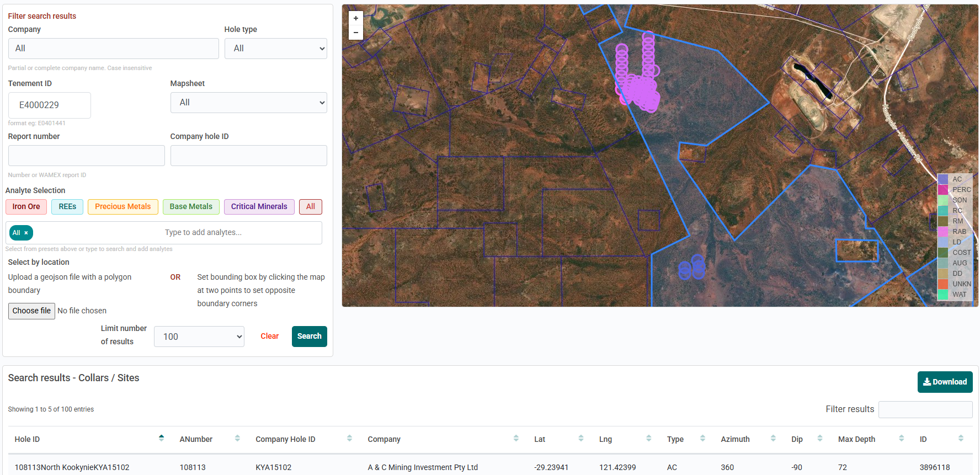Remove the 'All' analyte tag
Viewport: 980px width, 475px height.
point(26,233)
